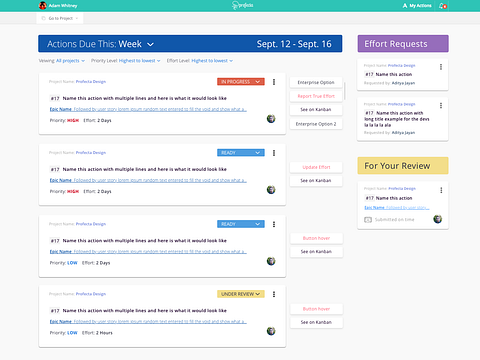Open kebab menu on UNDER REVIEW card
Viewport: 480px width, 360px height.
(274, 294)
